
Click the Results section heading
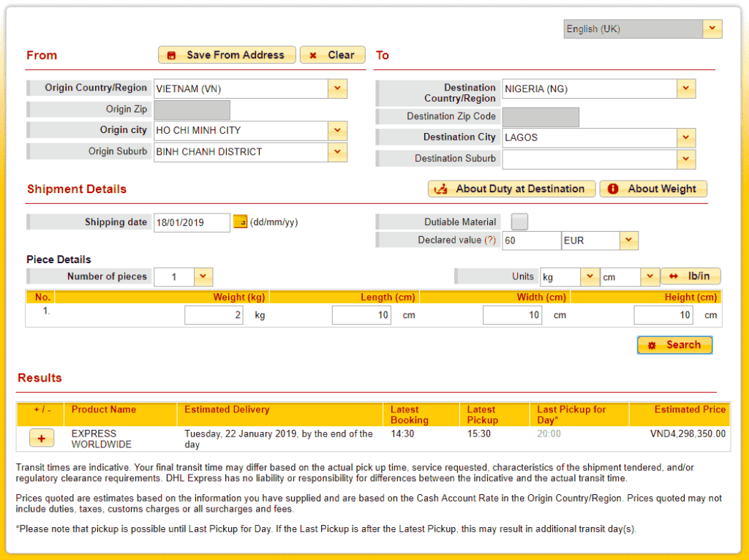(39, 378)
